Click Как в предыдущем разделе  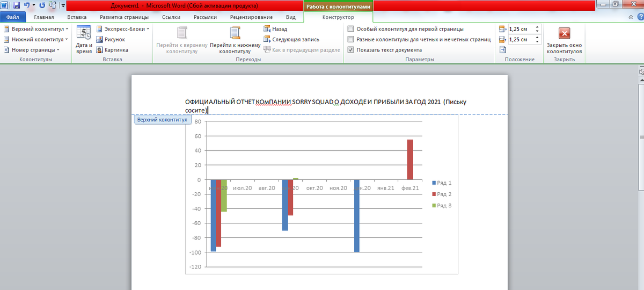click(302, 50)
